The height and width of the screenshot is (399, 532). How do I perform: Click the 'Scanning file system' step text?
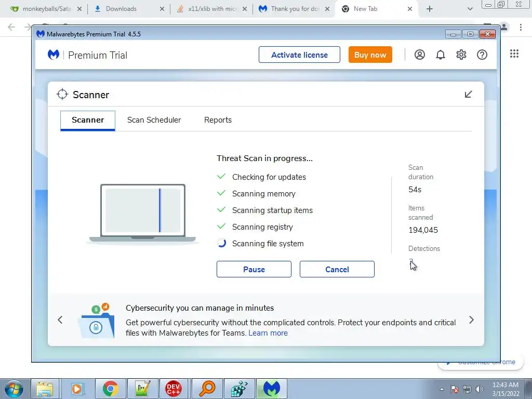[268, 244]
